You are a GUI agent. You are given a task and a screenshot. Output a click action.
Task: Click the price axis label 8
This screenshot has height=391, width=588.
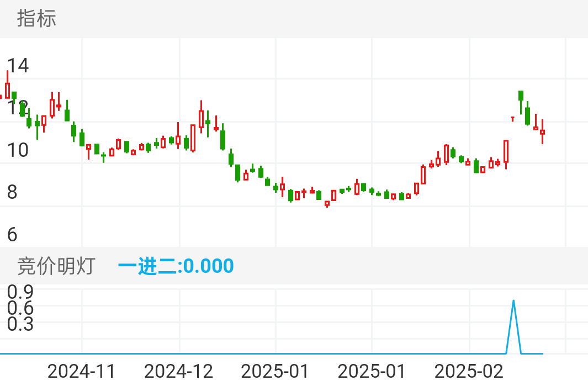(12, 192)
